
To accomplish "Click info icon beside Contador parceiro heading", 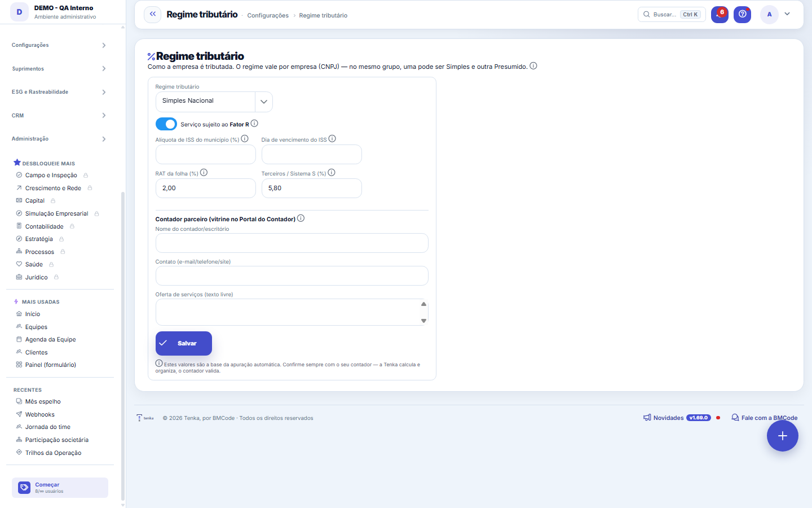I will click(x=301, y=218).
